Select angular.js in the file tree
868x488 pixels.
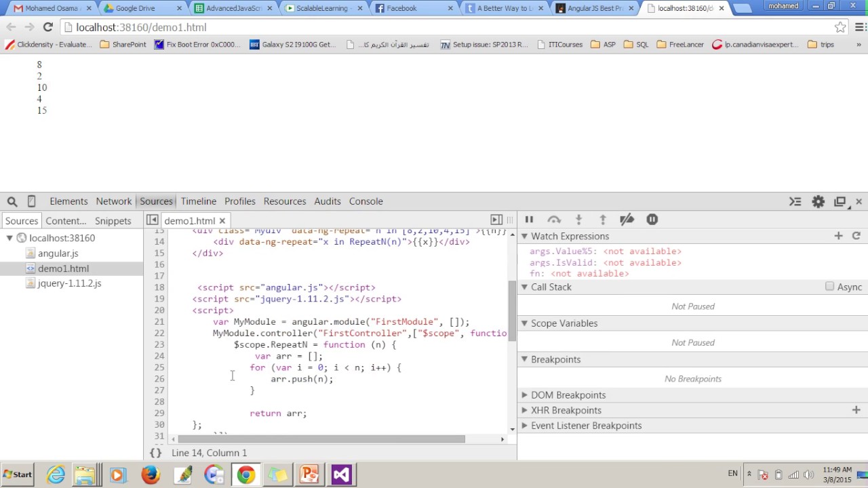pyautogui.click(x=58, y=253)
